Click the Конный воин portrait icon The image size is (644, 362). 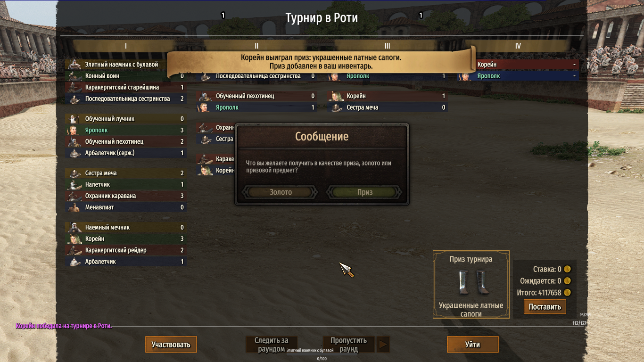click(x=74, y=76)
